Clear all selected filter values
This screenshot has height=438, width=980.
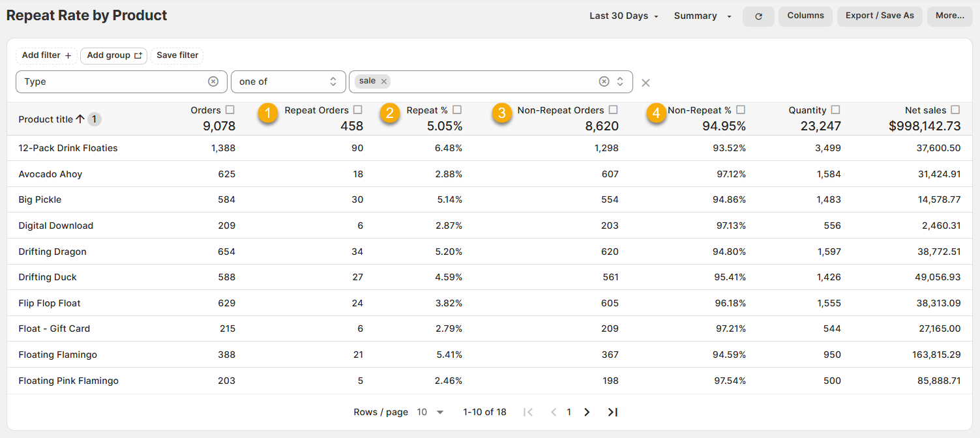(x=604, y=81)
